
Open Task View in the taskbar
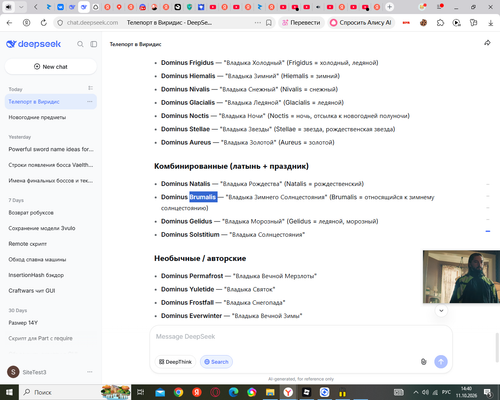pyautogui.click(x=141, y=392)
